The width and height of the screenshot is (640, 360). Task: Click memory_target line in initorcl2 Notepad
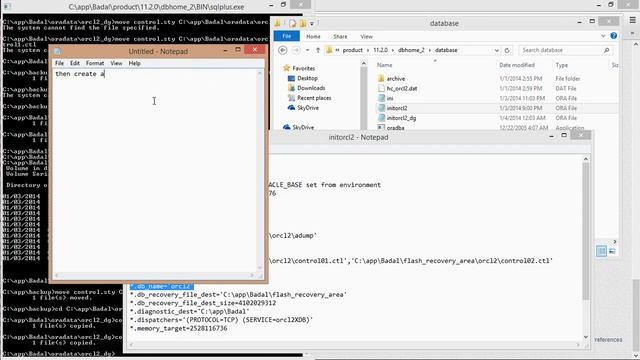coord(178,329)
